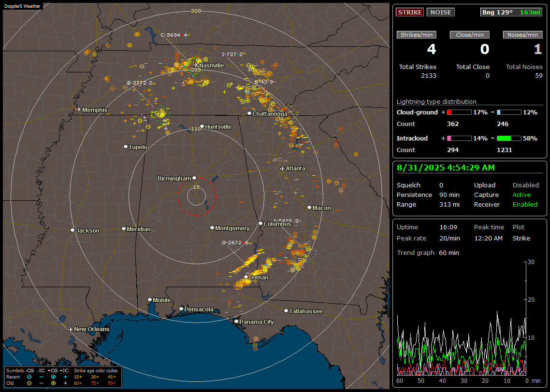550x392 pixels.
Task: Select the Noises/min counter label
Action: coord(522,35)
